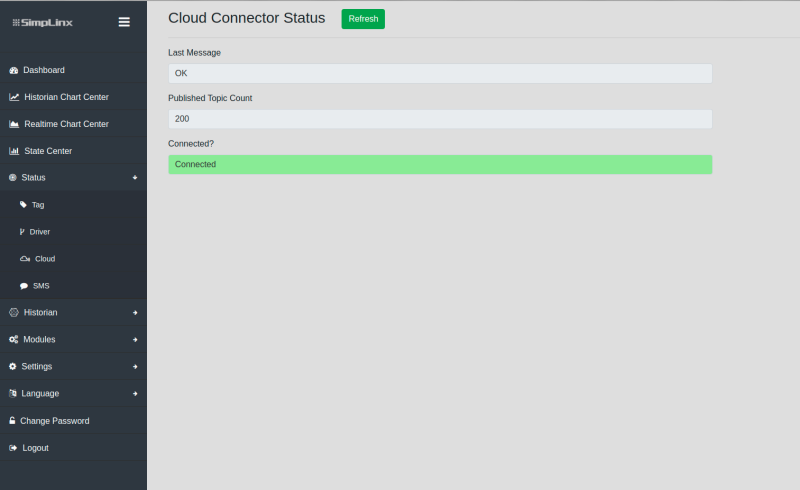This screenshot has width=800, height=490.
Task: Toggle the hamburger sidebar menu icon
Action: tap(124, 22)
